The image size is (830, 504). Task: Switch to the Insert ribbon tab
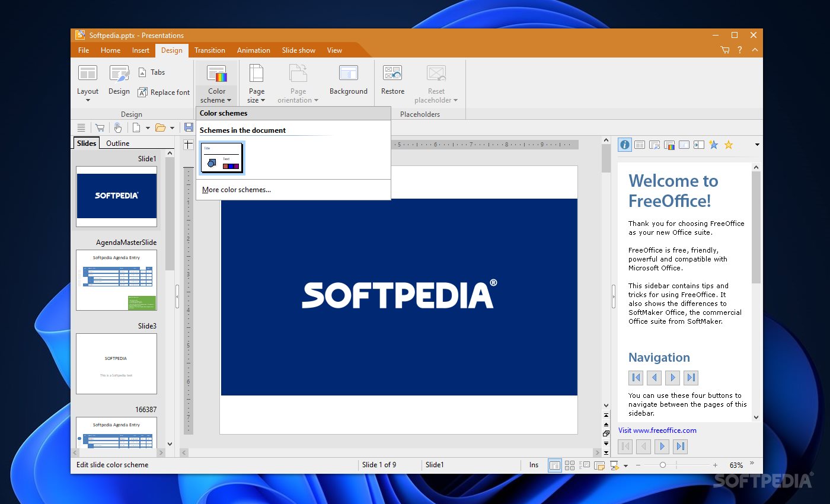point(141,50)
